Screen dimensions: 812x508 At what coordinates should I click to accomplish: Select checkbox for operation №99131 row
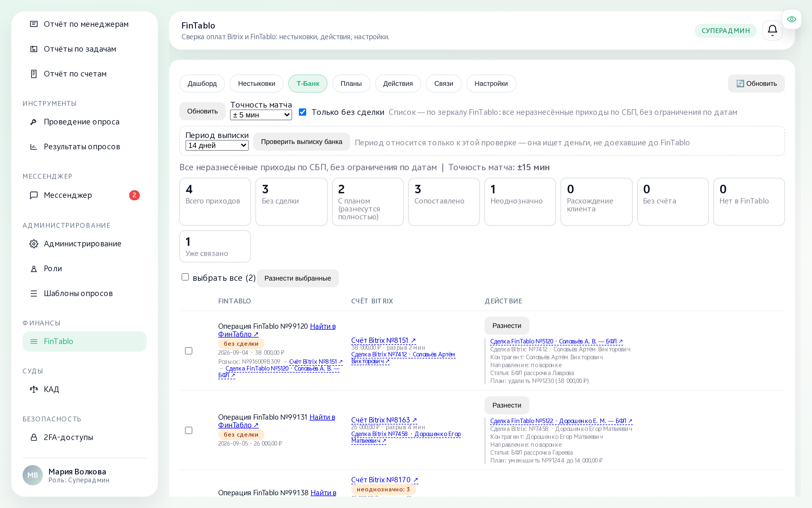[x=189, y=430]
